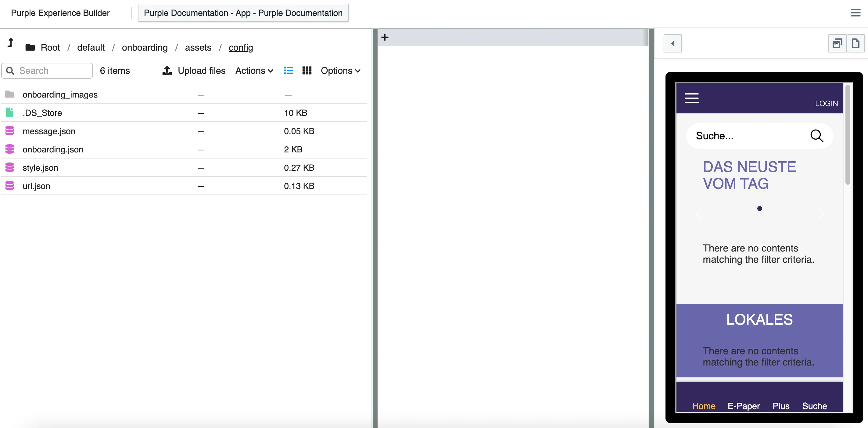This screenshot has height=428, width=868.
Task: Click the carousel dot indicator in preview
Action: [759, 209]
